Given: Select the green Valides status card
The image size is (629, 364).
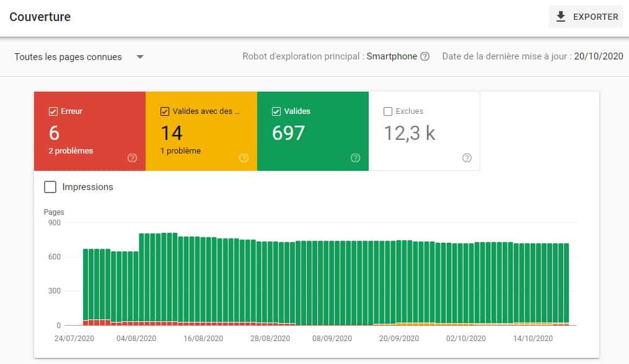Looking at the screenshot, I should coord(313,130).
